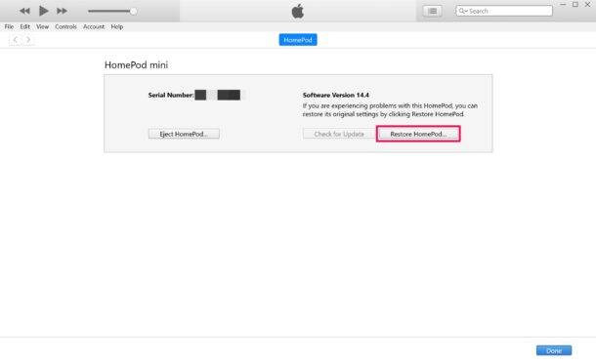Go back with the left chevron
596x364 pixels.
click(x=16, y=39)
